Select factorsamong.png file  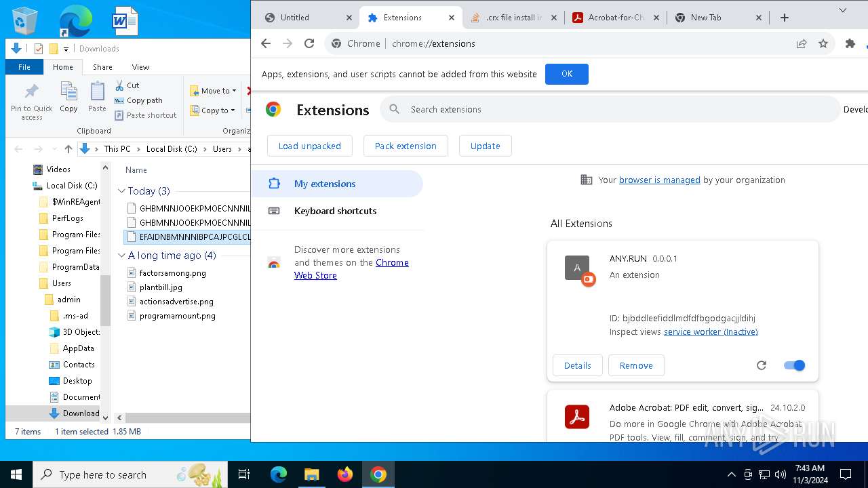click(x=172, y=273)
